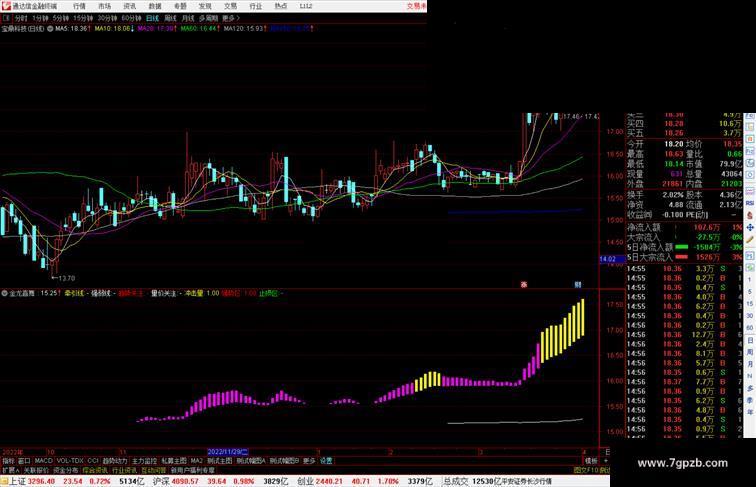Click 上证 index in status bar

coord(18,481)
